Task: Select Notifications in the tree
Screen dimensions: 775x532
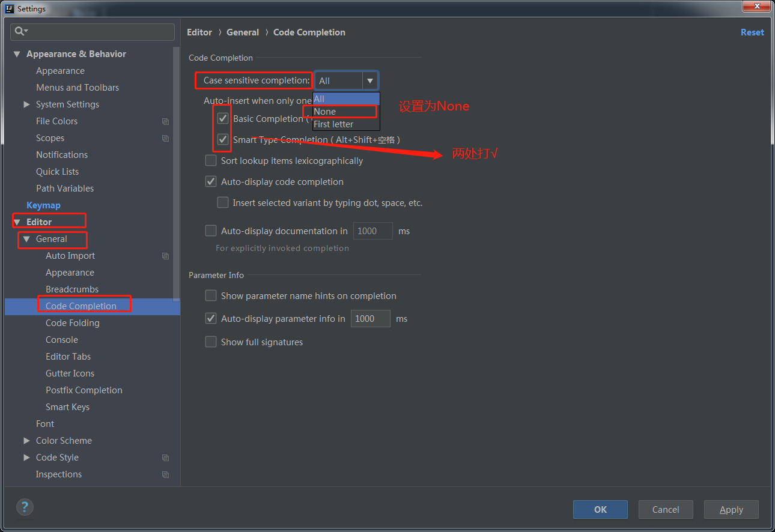Action: pos(62,155)
